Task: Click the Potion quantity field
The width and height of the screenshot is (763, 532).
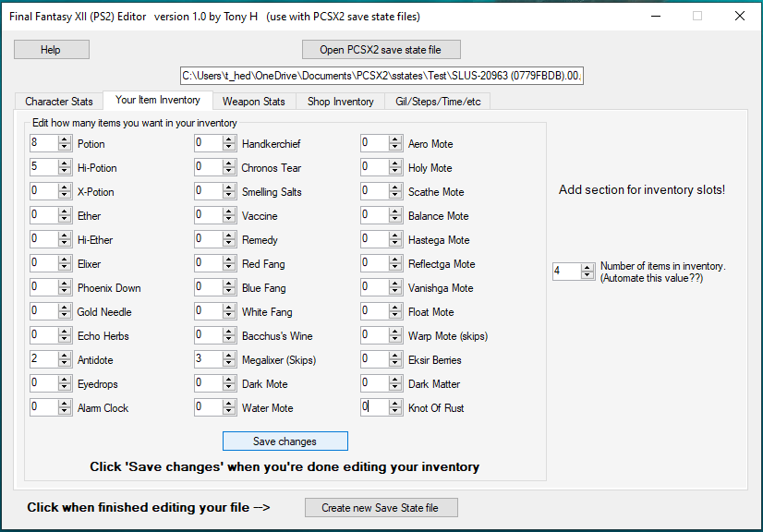Action: [x=42, y=143]
